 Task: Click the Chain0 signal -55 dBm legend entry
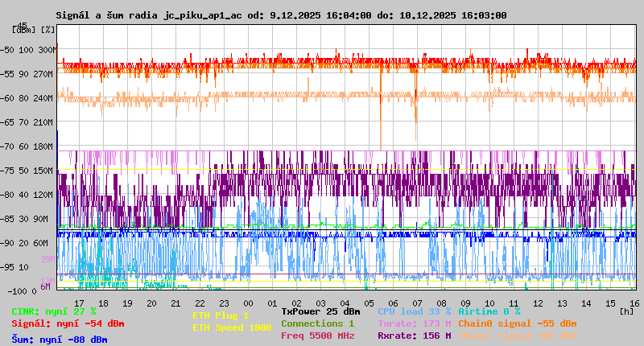[518, 323]
